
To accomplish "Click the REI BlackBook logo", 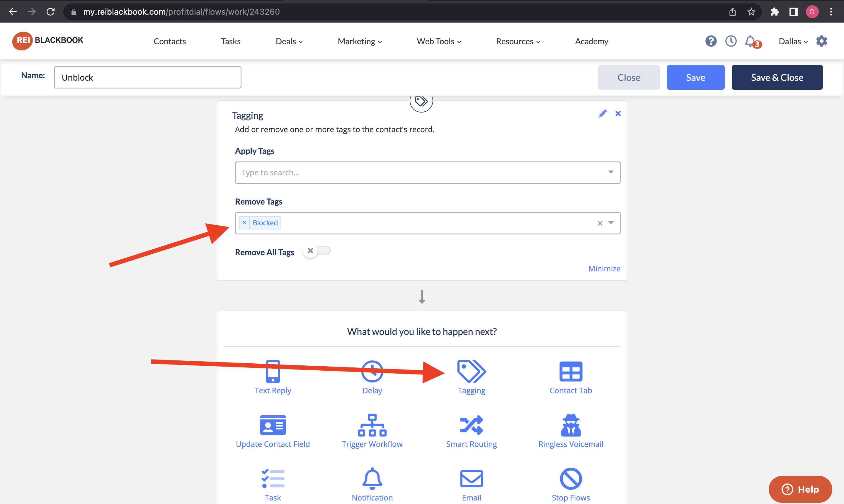I will click(47, 41).
